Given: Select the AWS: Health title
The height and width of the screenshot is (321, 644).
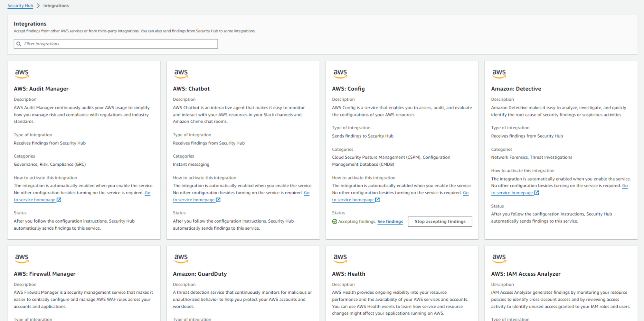Looking at the screenshot, I should [349, 274].
